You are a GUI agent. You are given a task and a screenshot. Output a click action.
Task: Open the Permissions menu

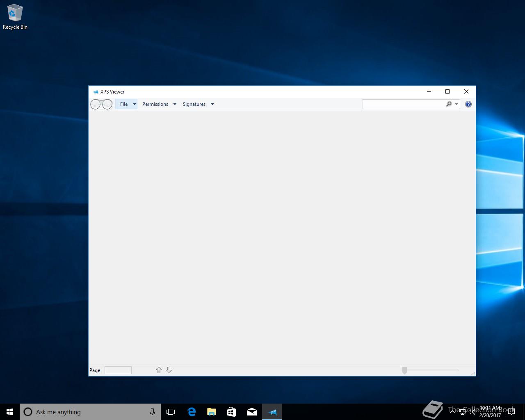(x=155, y=104)
